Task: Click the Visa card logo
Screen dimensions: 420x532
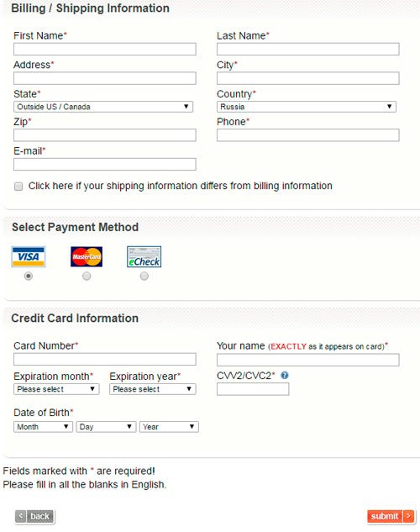Action: pyautogui.click(x=28, y=257)
